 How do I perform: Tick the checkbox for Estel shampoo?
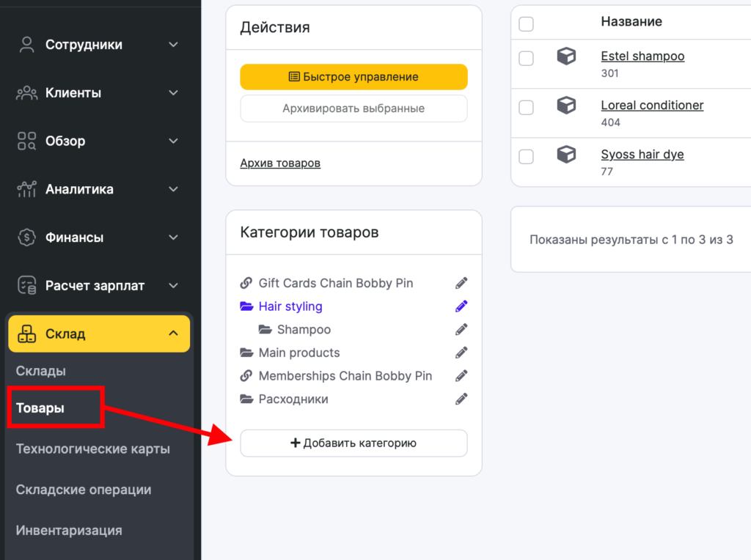pos(526,59)
